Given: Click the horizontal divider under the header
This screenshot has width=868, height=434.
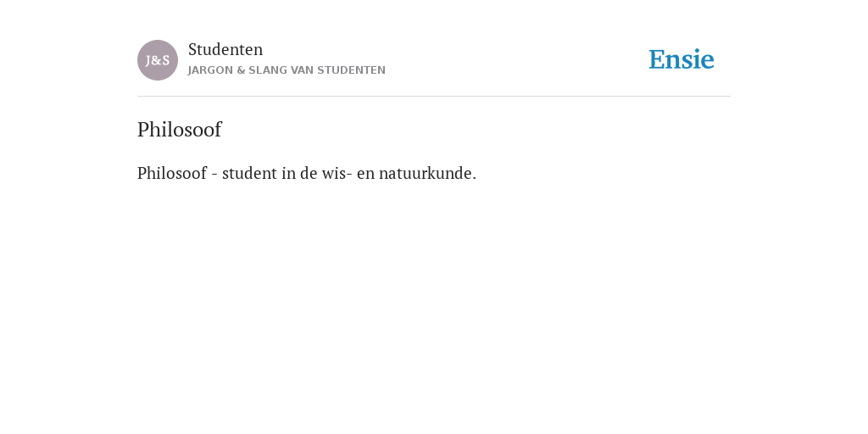Looking at the screenshot, I should [434, 97].
